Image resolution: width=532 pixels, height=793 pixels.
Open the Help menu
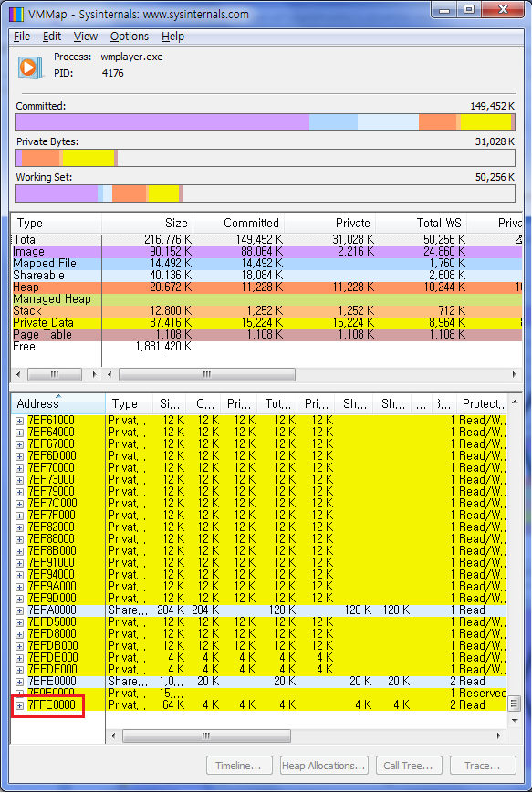point(173,37)
